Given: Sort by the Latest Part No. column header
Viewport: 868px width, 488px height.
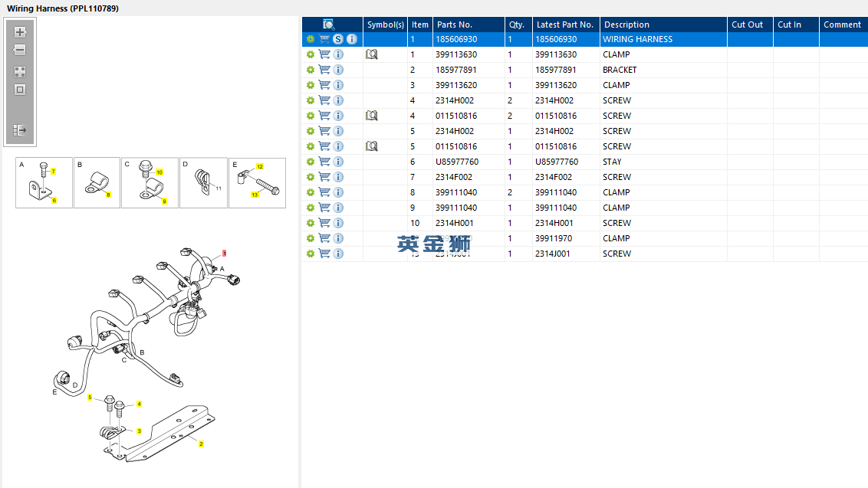Looking at the screenshot, I should point(566,25).
